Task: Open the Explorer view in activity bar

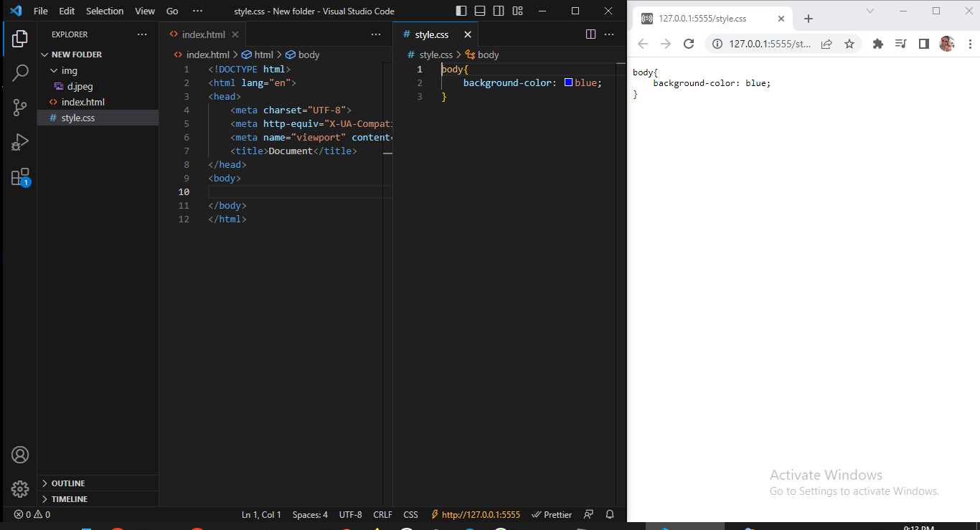Action: click(x=20, y=39)
